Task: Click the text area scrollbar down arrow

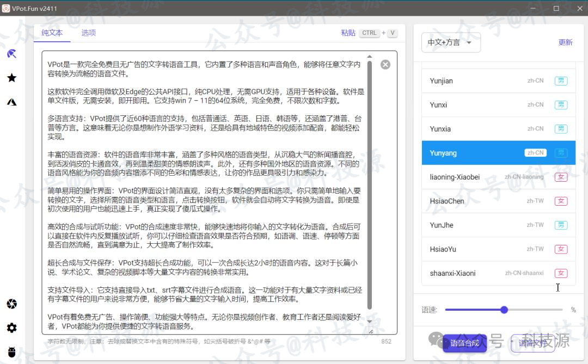Action: (369, 321)
